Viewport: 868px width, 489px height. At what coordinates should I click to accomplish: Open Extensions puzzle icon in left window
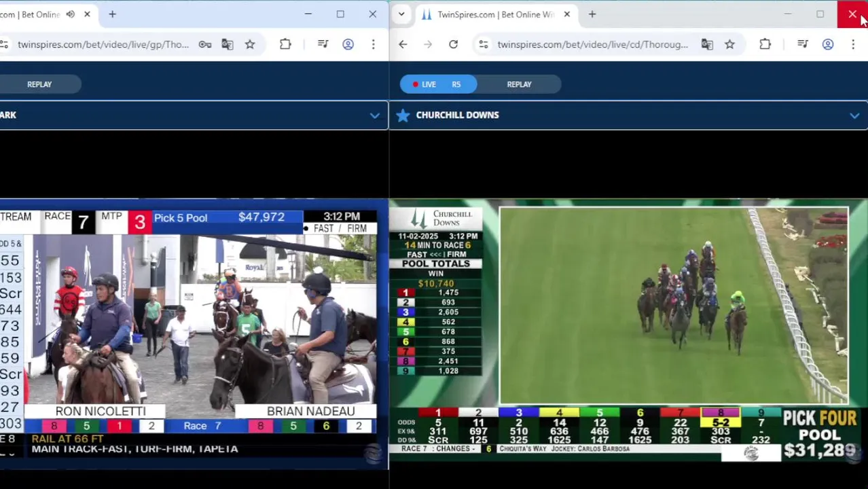pos(285,45)
